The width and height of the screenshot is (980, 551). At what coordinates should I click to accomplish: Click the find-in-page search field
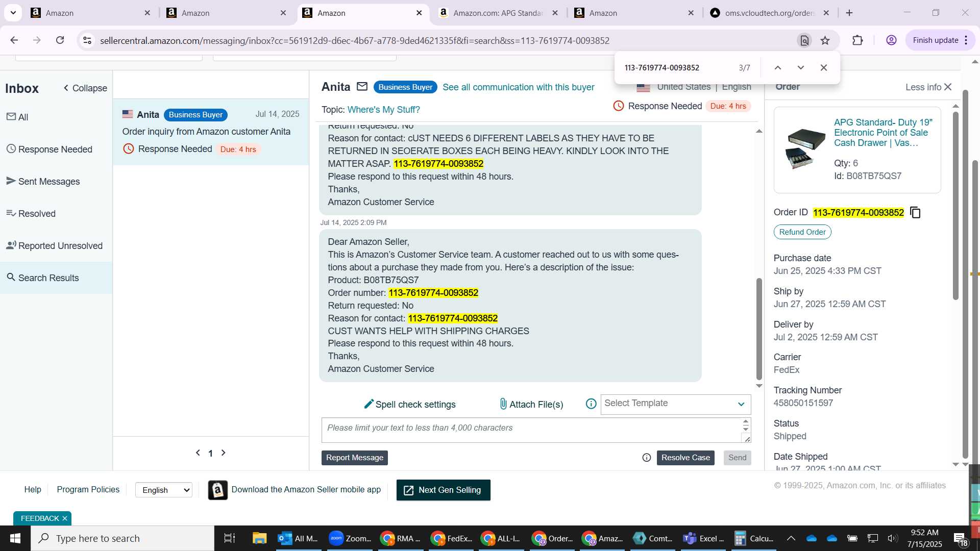[x=677, y=68]
